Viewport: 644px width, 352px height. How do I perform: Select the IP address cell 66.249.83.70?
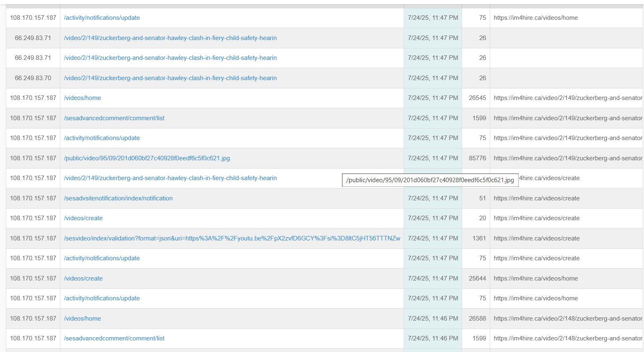[33, 78]
